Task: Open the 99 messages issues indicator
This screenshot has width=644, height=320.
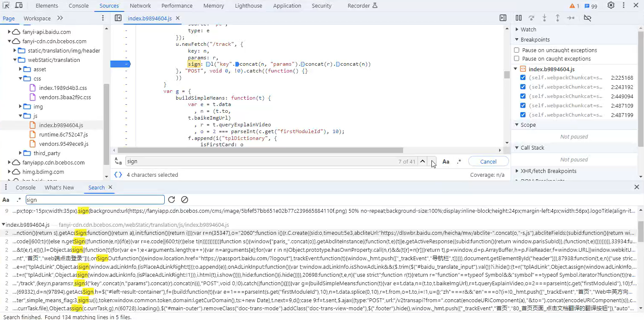Action: tap(591, 6)
